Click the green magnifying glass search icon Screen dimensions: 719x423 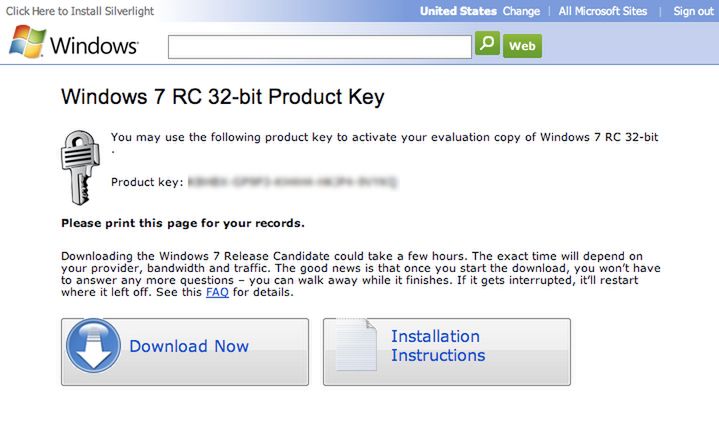pos(487,44)
